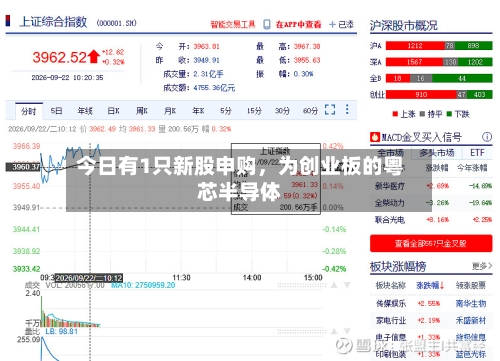This screenshot has width=500, height=361.
Task: Switch to the 15分 chart tab
Action: pos(254,111)
